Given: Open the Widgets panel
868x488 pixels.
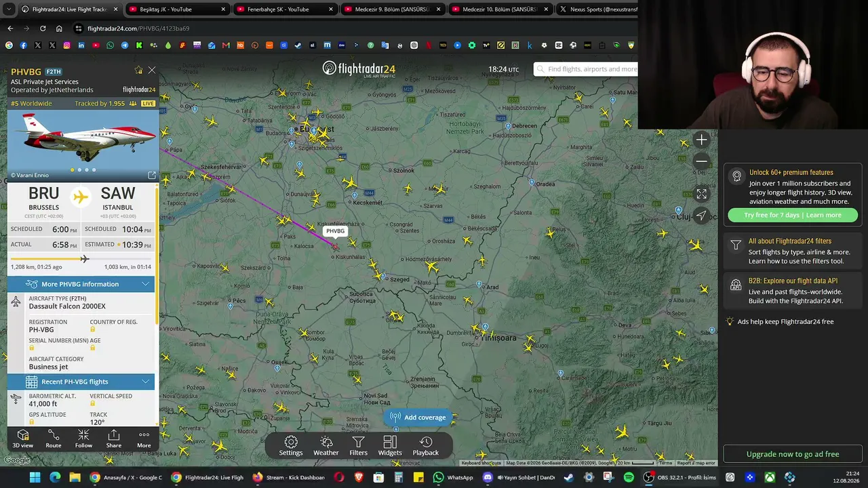Looking at the screenshot, I should pyautogui.click(x=390, y=446).
